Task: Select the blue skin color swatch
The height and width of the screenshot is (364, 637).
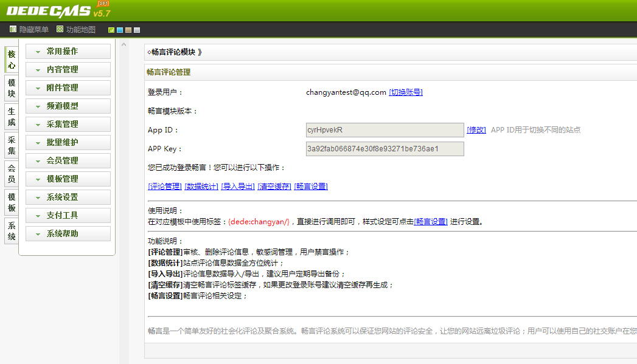Action: [x=120, y=30]
